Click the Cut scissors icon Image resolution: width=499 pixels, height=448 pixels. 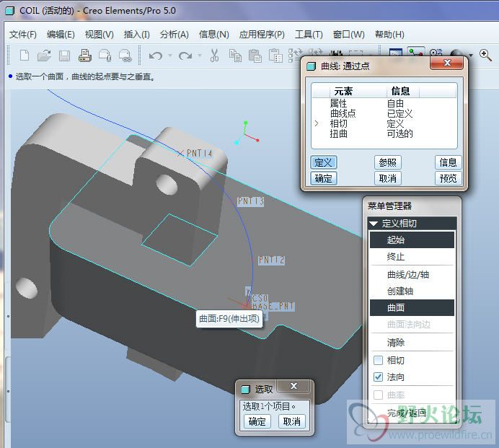point(214,55)
